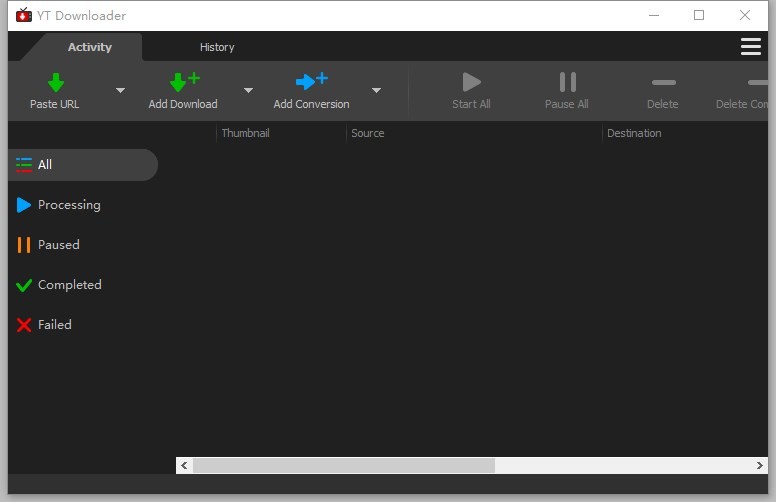Show the Paused downloads filter

pyautogui.click(x=58, y=245)
